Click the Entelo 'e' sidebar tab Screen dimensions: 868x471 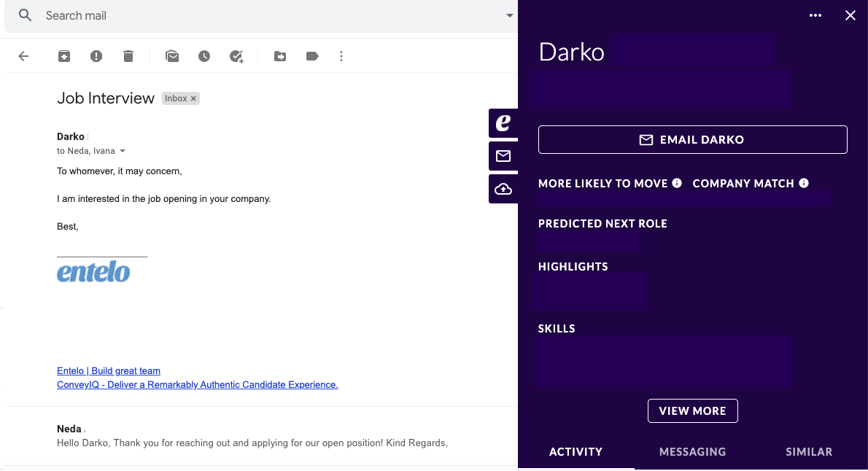[503, 123]
